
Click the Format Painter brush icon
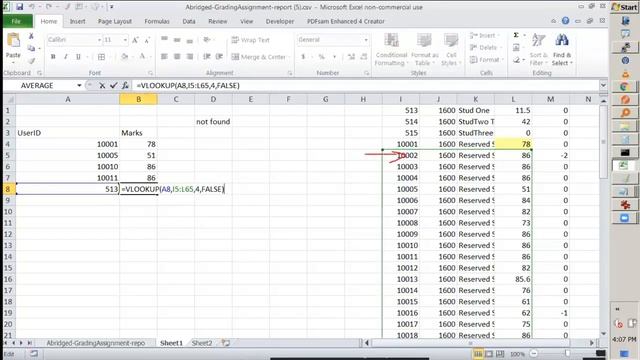pyautogui.click(x=31, y=61)
